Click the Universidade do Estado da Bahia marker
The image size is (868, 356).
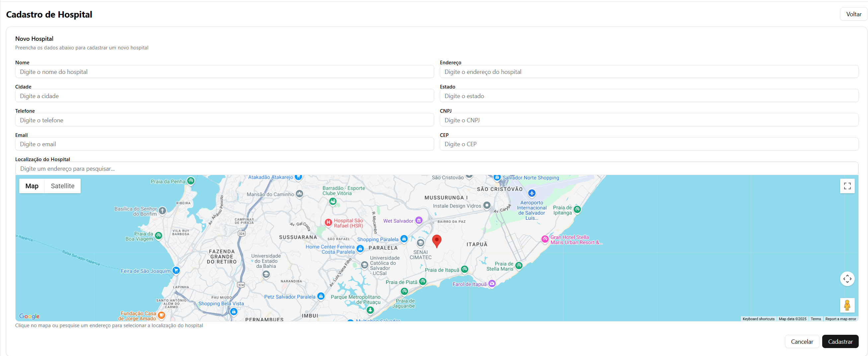(x=266, y=274)
